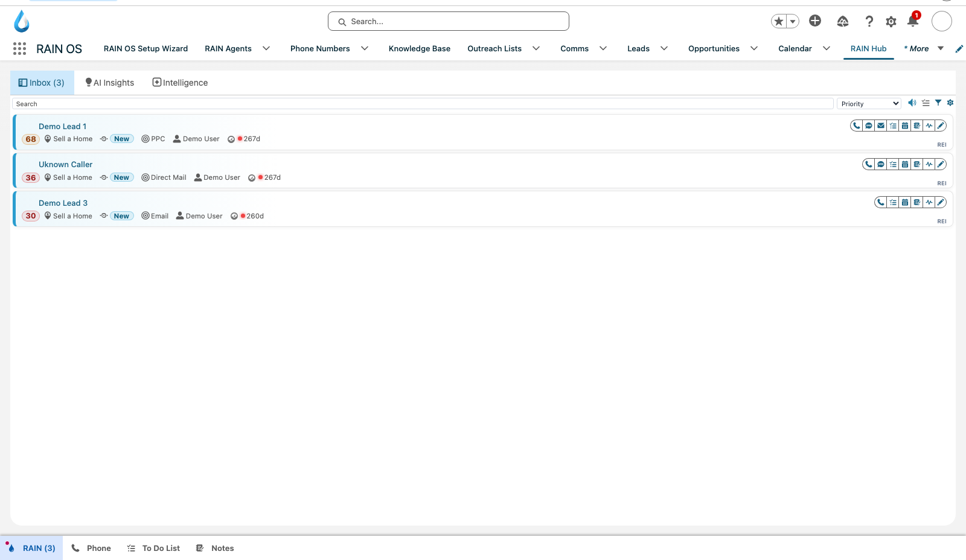Open the More navigation dropdown
This screenshot has height=560, width=966.
point(924,48)
